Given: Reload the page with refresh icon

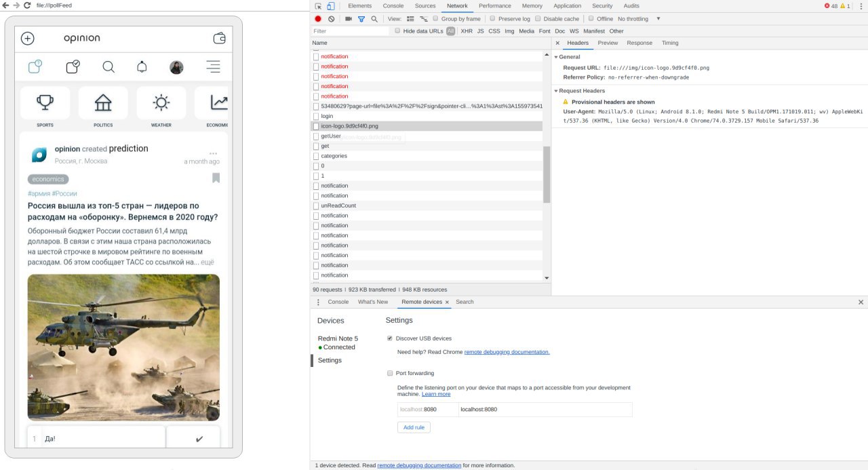Looking at the screenshot, I should pos(27,5).
